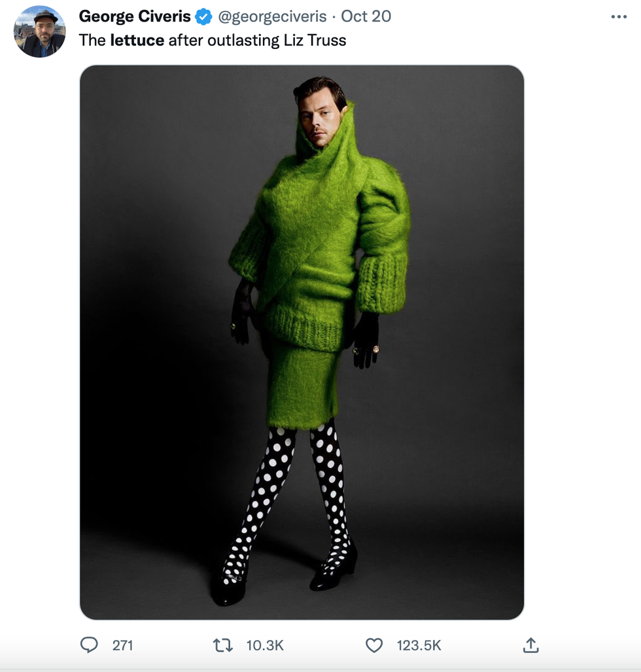Click the blue verified badge
Screen dimensions: 641x672
point(204,17)
